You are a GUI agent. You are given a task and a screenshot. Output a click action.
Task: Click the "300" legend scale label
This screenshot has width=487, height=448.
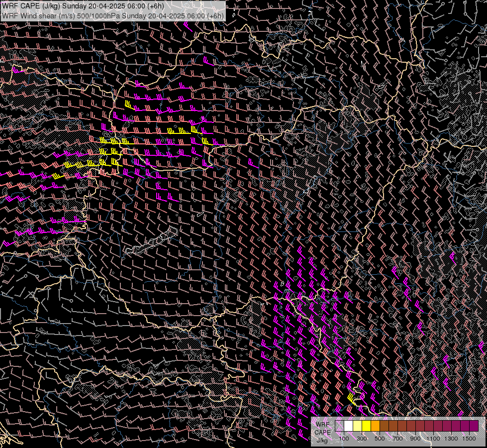point(362,439)
